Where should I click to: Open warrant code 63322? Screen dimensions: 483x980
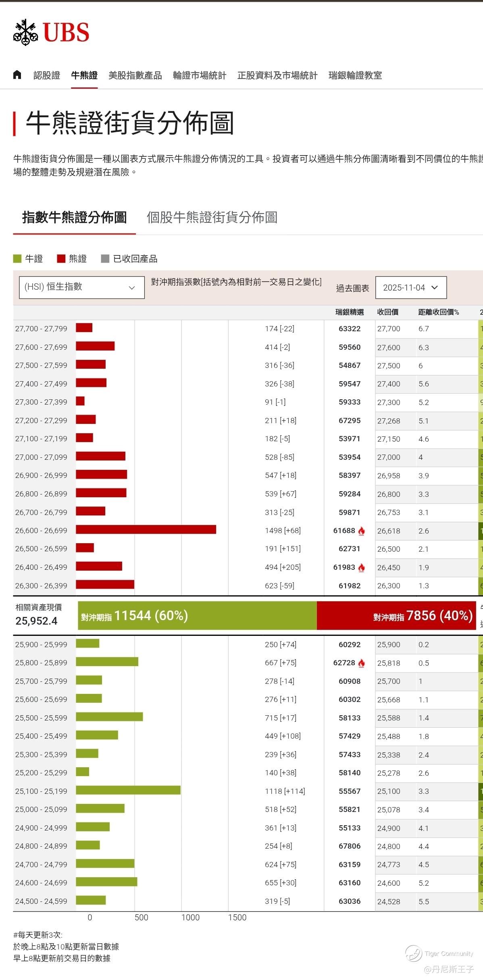tap(350, 329)
